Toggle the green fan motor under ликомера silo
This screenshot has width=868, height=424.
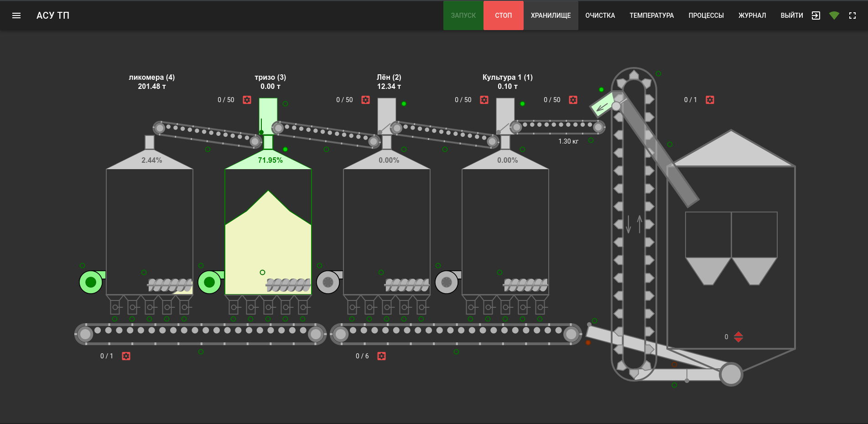pyautogui.click(x=91, y=282)
